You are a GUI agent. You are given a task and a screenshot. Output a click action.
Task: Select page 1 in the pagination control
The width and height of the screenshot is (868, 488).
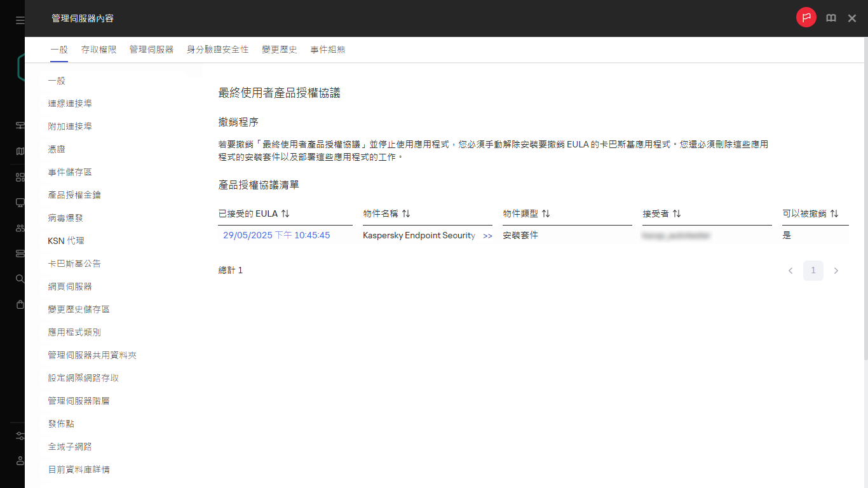tap(813, 270)
